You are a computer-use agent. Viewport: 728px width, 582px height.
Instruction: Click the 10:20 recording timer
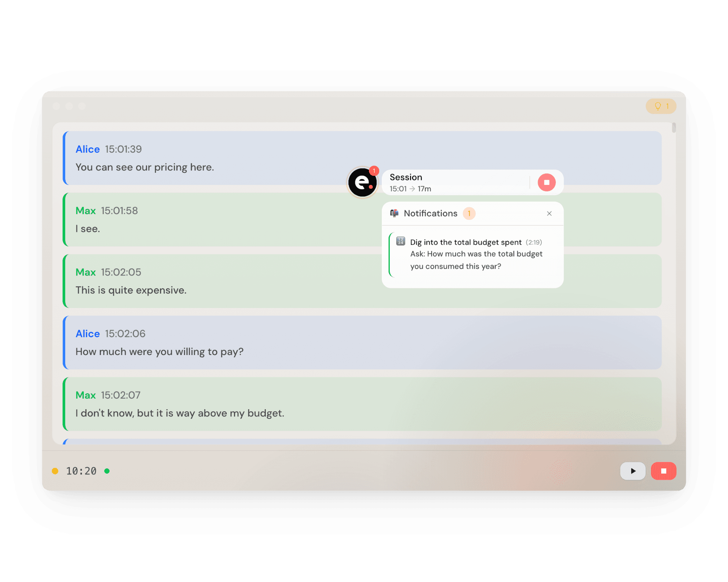pos(81,471)
